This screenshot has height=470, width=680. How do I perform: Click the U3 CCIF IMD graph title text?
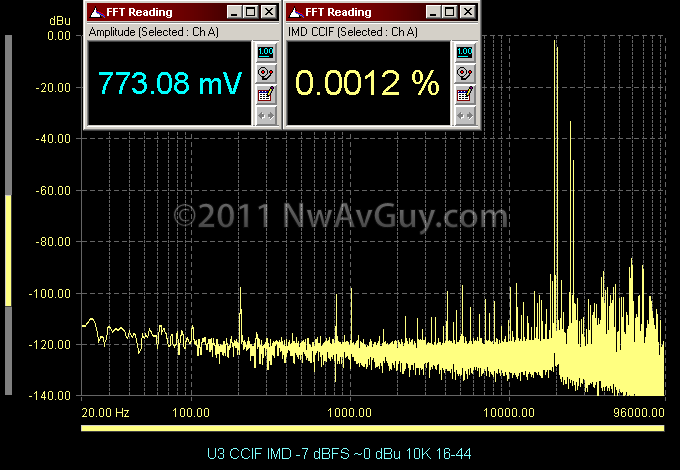pyautogui.click(x=339, y=454)
